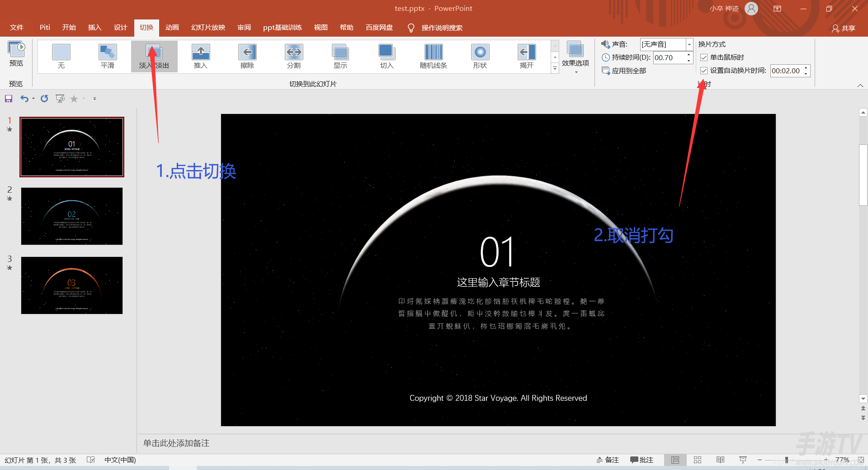This screenshot has height=470, width=868.
Task: Uncheck the On Mouse Click (单击鼠标时) checkbox
Action: pos(704,57)
